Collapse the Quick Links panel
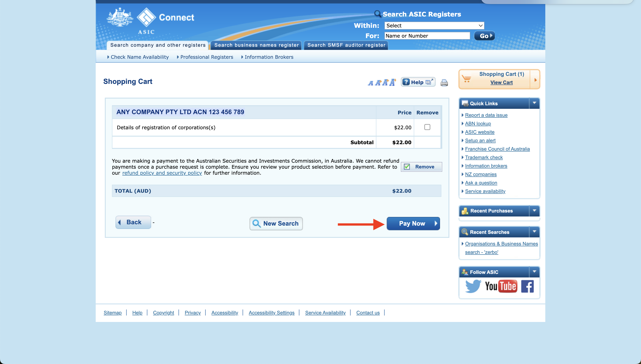The image size is (641, 364). click(x=534, y=103)
